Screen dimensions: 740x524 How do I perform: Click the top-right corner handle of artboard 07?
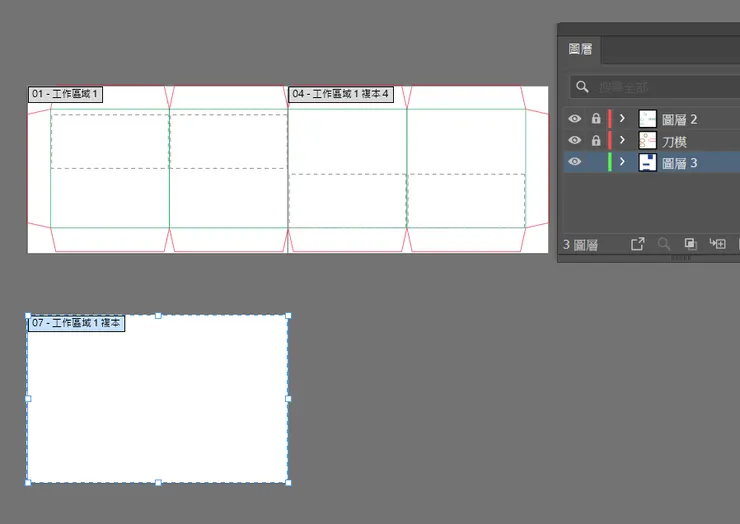288,315
